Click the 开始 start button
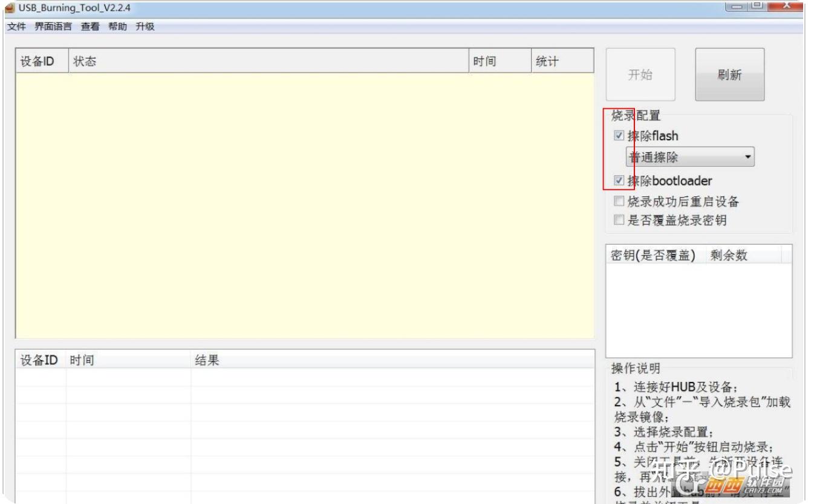Image resolution: width=814 pixels, height=504 pixels. pyautogui.click(x=640, y=74)
